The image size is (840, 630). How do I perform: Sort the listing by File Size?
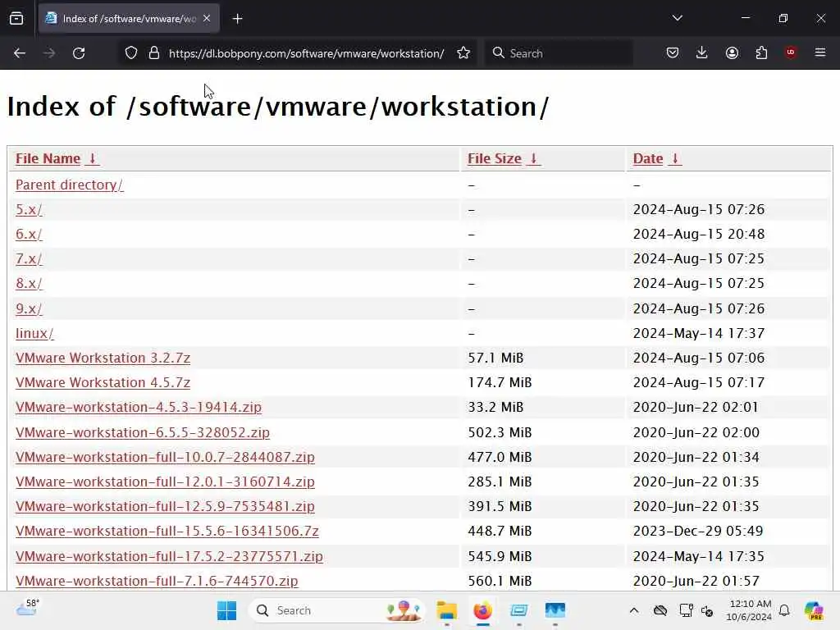[495, 158]
